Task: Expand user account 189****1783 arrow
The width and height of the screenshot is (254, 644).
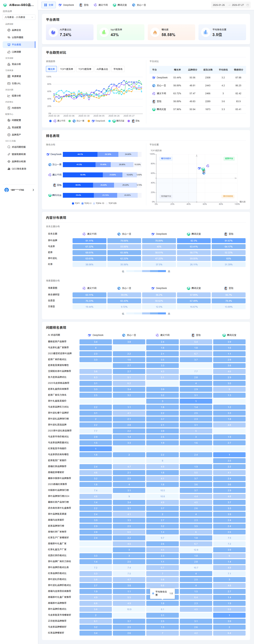Action: 33,190
